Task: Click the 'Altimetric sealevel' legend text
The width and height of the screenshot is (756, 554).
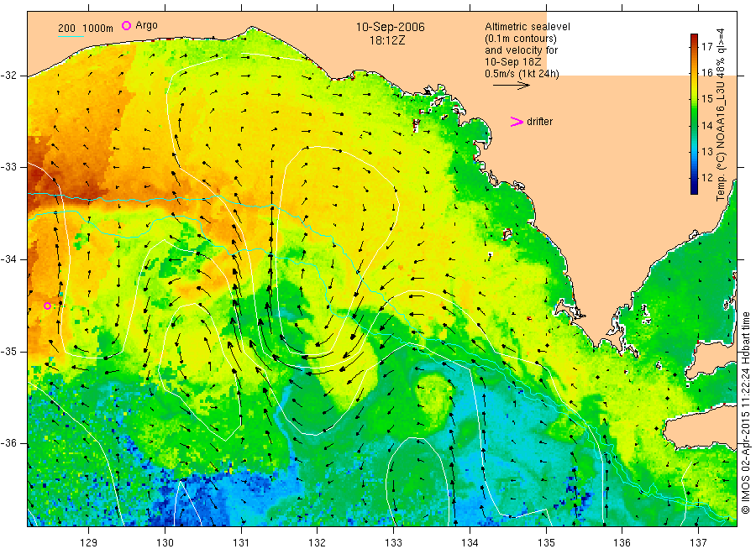Action: [528, 27]
